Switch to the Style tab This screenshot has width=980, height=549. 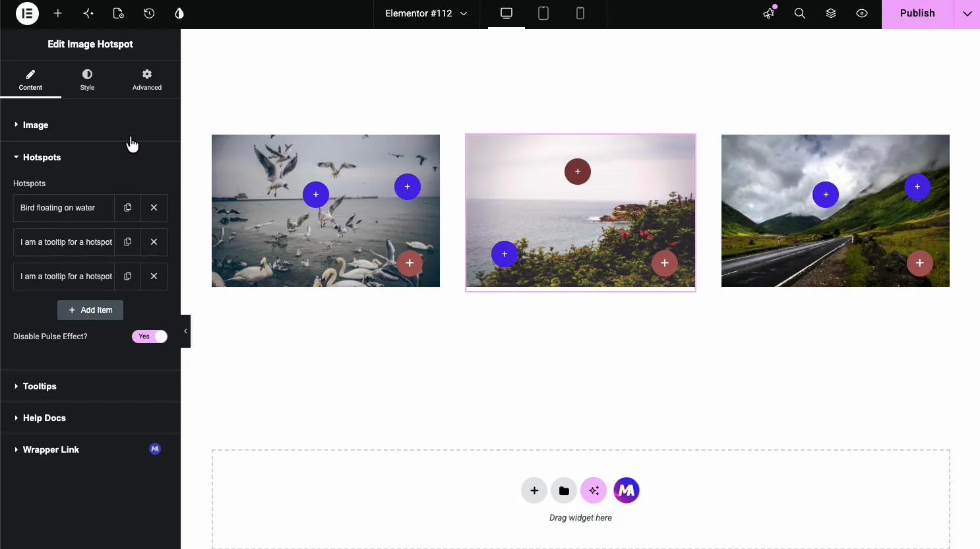point(87,80)
